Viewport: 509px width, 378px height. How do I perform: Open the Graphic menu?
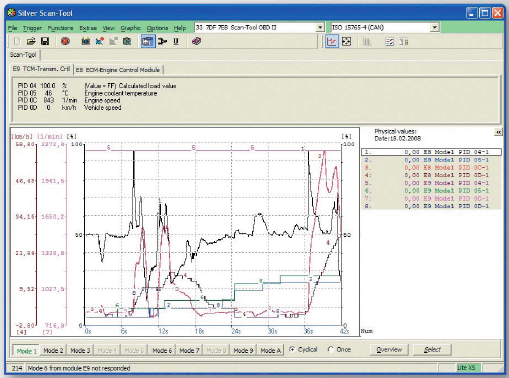(131, 28)
